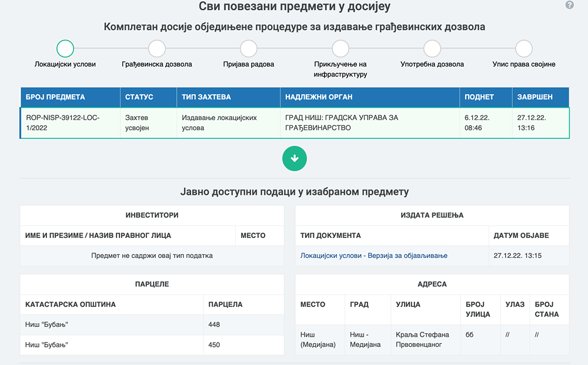Click parcel 450 row in Парцеле table
The image size is (588, 365).
tap(152, 344)
